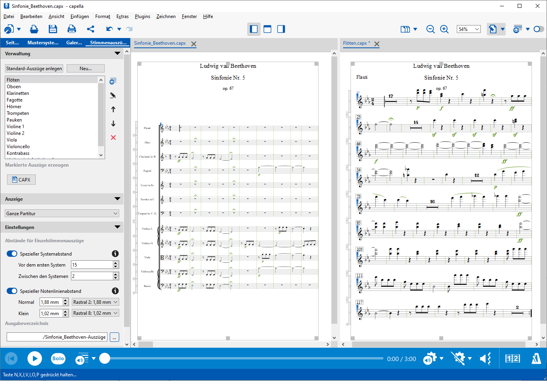The image size is (547, 392).
Task: Move selected extract up with arrow
Action: pyautogui.click(x=113, y=109)
